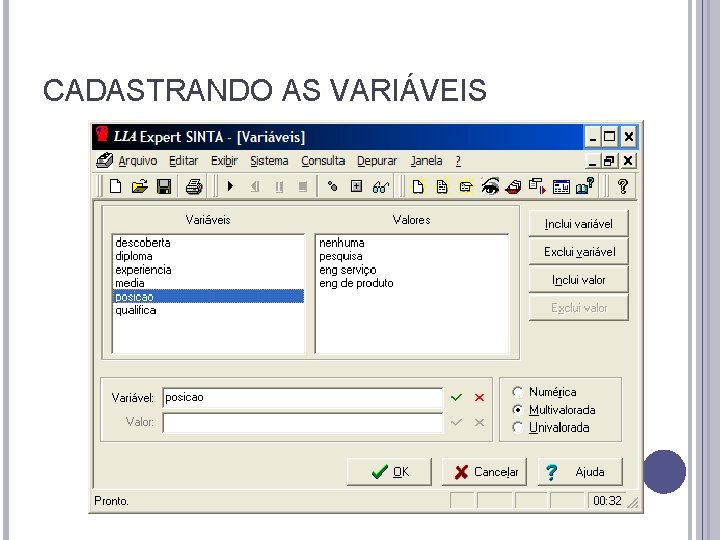
Task: Click the eye toolbar icon
Action: coord(490,186)
